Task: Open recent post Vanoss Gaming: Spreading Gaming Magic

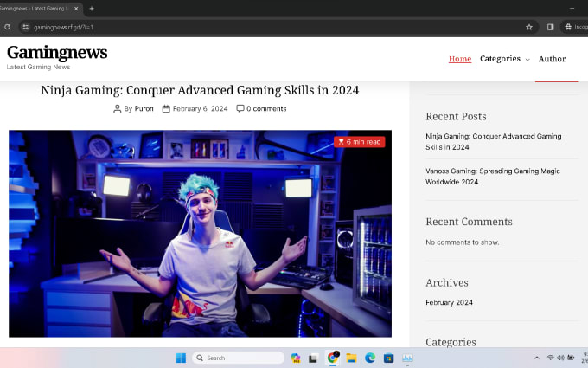Action: tap(492, 176)
